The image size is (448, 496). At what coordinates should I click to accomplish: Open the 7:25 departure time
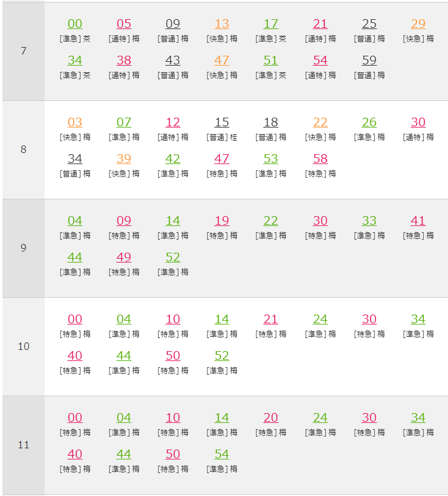[369, 24]
